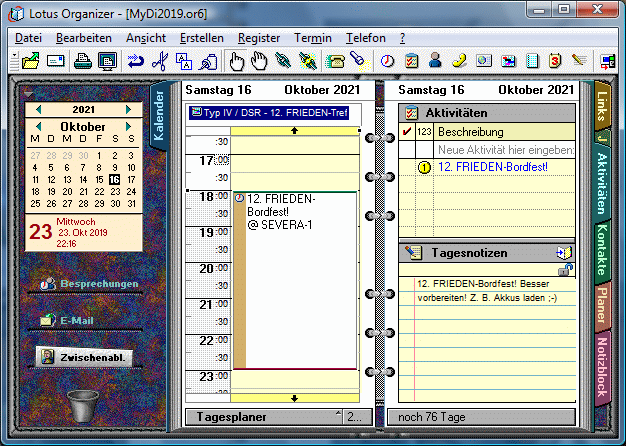The height and width of the screenshot is (446, 626).
Task: Click the open file folder icon
Action: (31, 61)
